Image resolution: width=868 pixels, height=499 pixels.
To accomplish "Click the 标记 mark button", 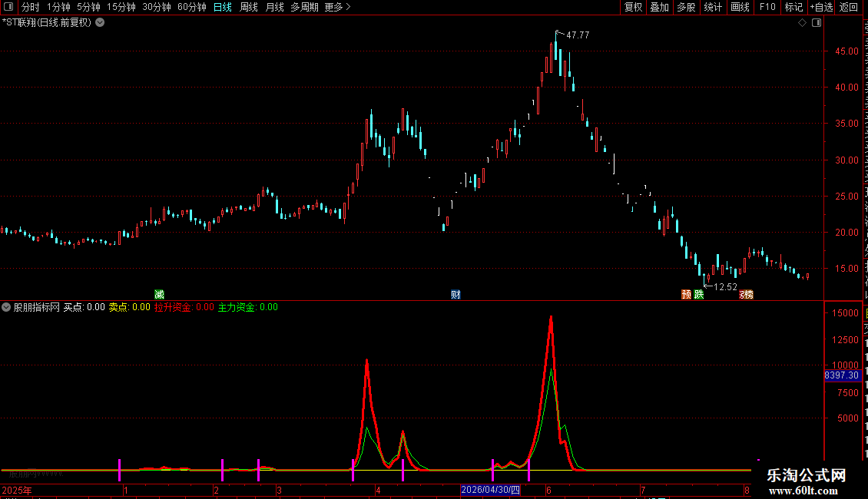I will [x=793, y=7].
